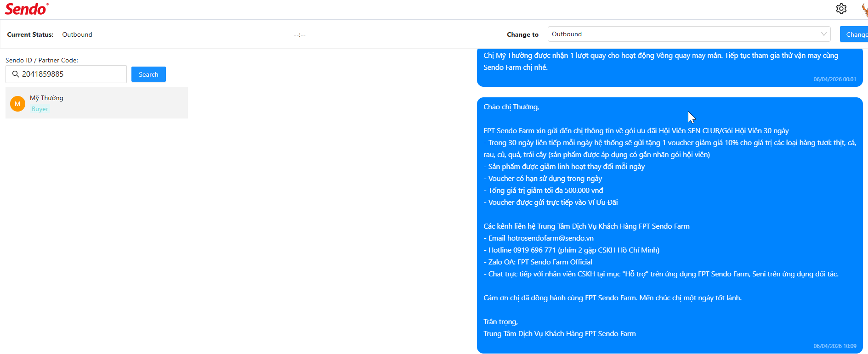Click the Mỹ Thường name text
868x354 pixels.
tap(46, 98)
